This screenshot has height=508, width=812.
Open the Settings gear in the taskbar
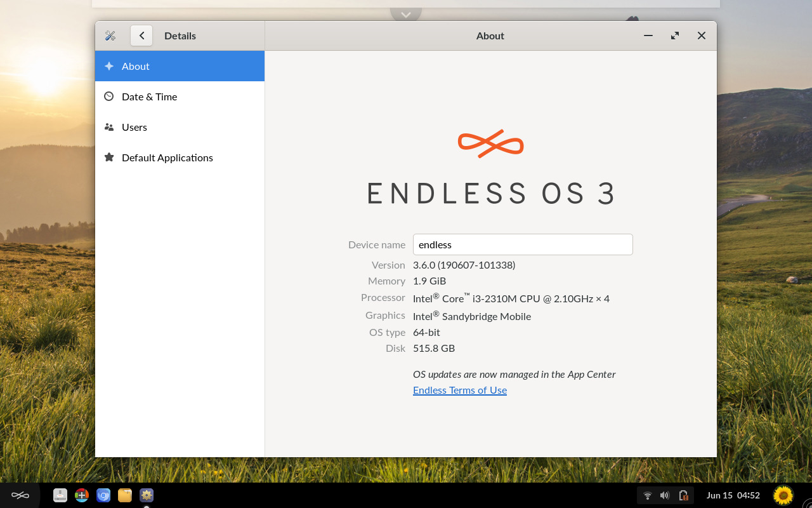coord(146,495)
